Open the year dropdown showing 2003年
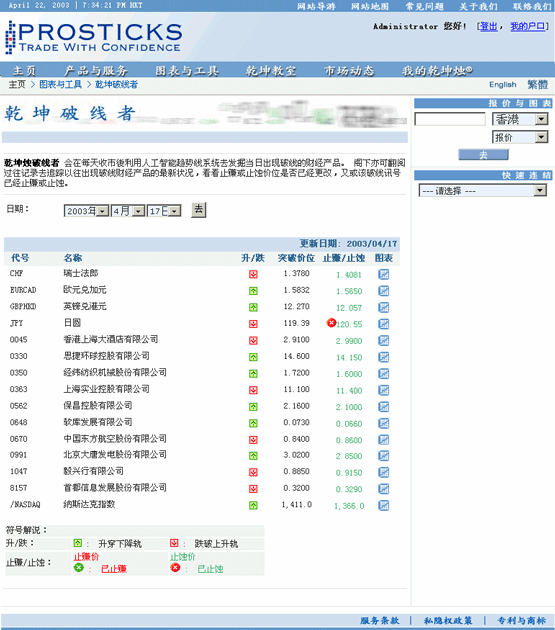This screenshot has height=630, width=555. click(86, 211)
